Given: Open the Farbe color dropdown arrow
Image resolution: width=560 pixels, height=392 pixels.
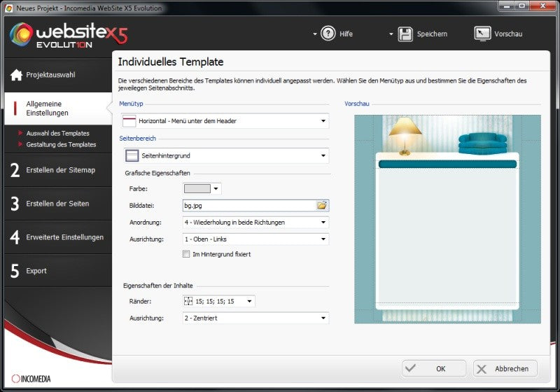Looking at the screenshot, I should (216, 188).
